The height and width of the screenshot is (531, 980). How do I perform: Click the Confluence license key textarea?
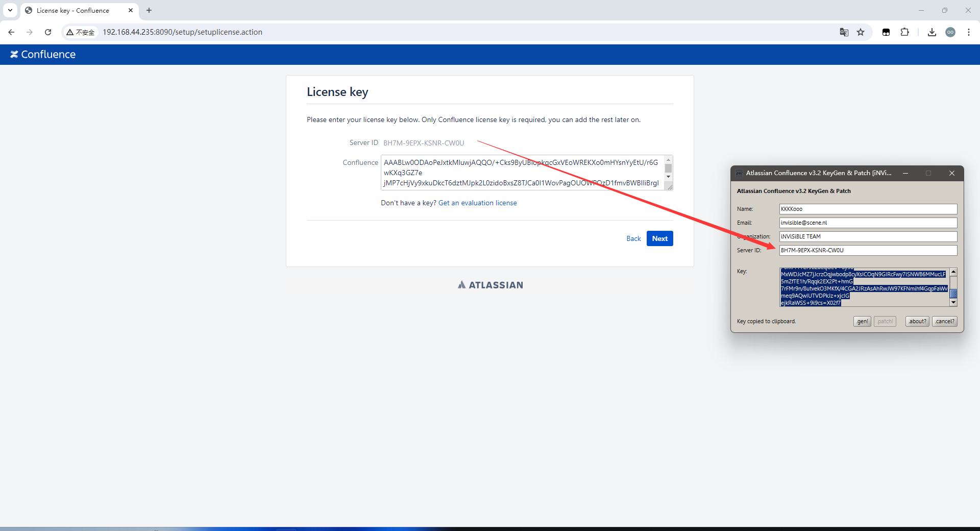[x=522, y=173]
